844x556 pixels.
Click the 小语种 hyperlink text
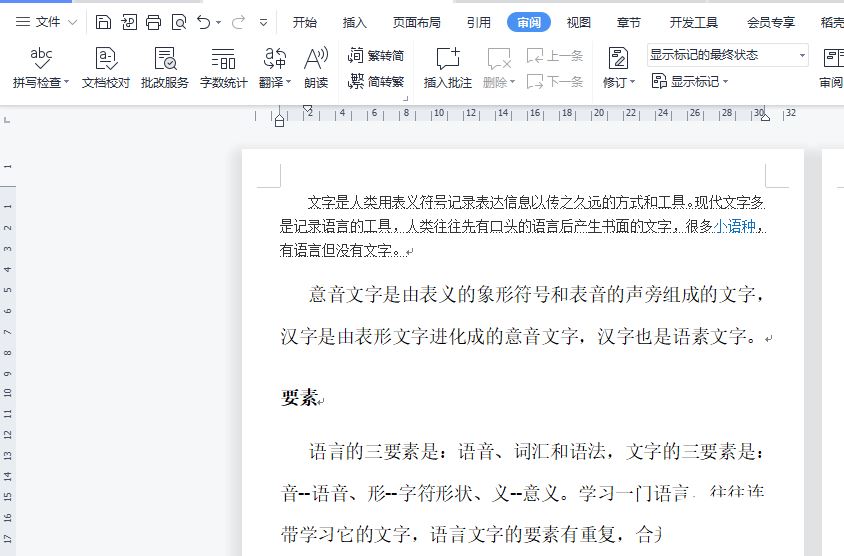pos(735,226)
